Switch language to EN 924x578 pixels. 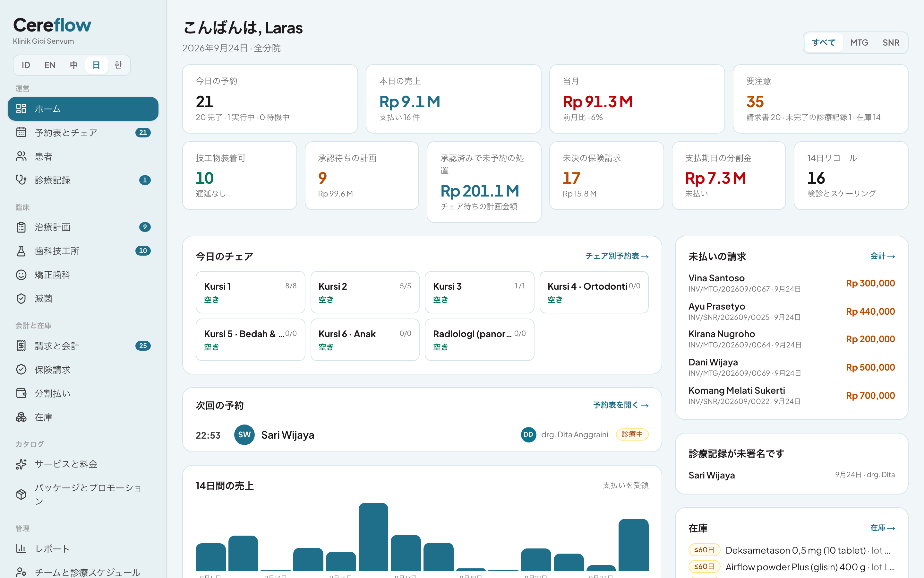pyautogui.click(x=50, y=65)
